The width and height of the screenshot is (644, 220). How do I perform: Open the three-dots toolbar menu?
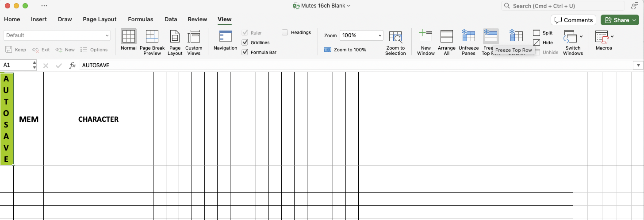(44, 6)
